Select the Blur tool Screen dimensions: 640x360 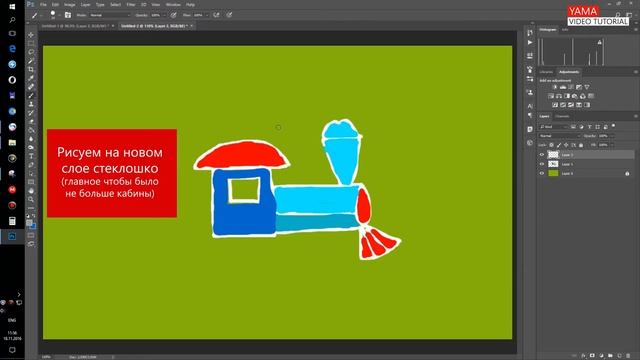[x=31, y=139]
